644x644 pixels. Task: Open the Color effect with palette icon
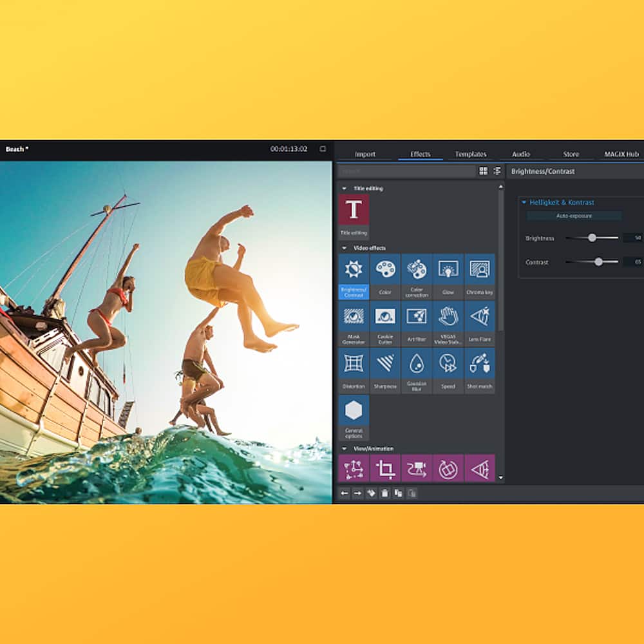click(x=385, y=276)
